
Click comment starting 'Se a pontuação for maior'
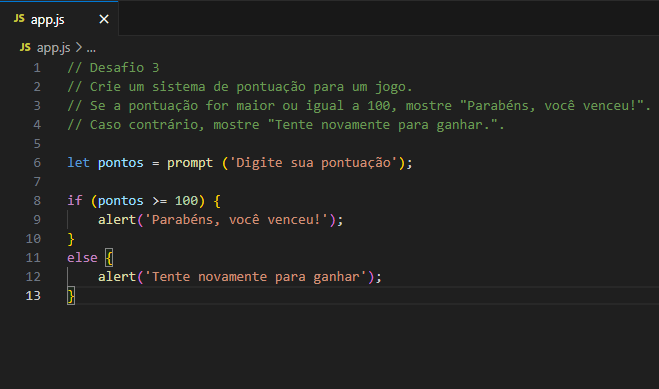[359, 106]
